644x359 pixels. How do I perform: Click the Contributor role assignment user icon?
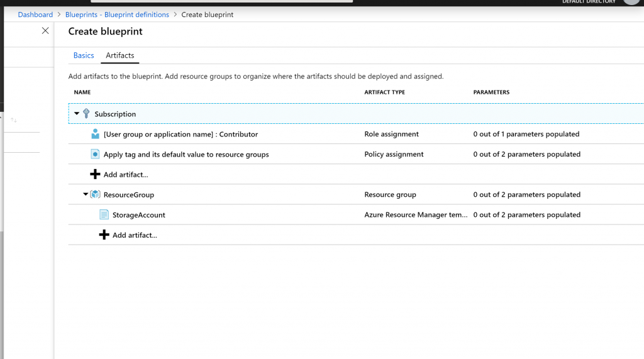95,134
